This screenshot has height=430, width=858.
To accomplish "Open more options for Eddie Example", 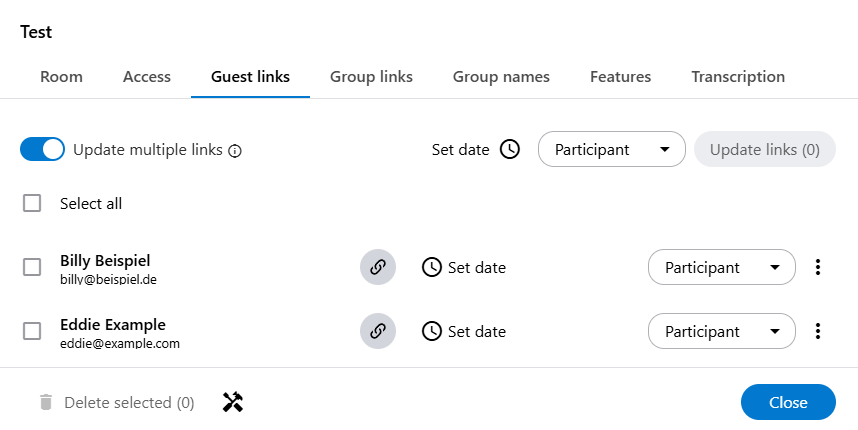I will click(x=818, y=331).
